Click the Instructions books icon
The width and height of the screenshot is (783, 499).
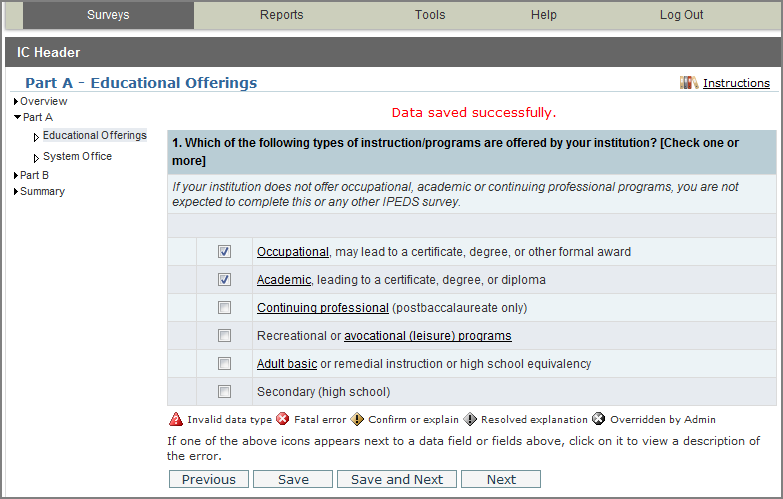pos(689,83)
